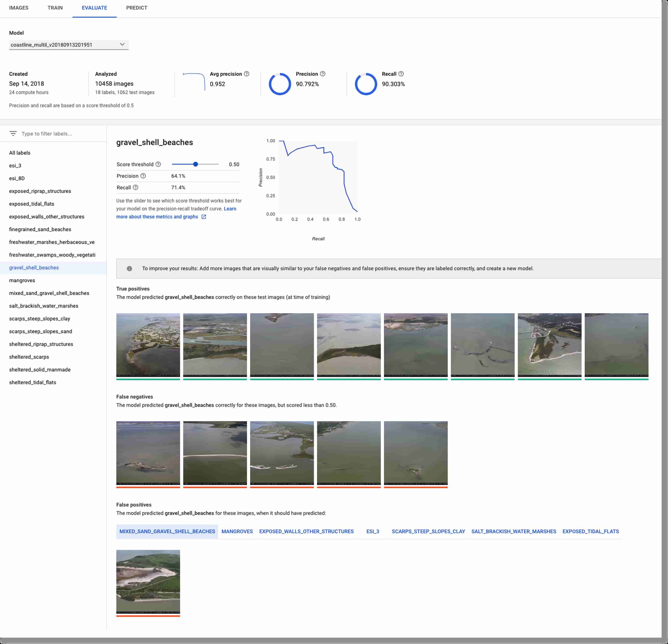Click the overall Precision help icon
This screenshot has width=668, height=644.
322,74
